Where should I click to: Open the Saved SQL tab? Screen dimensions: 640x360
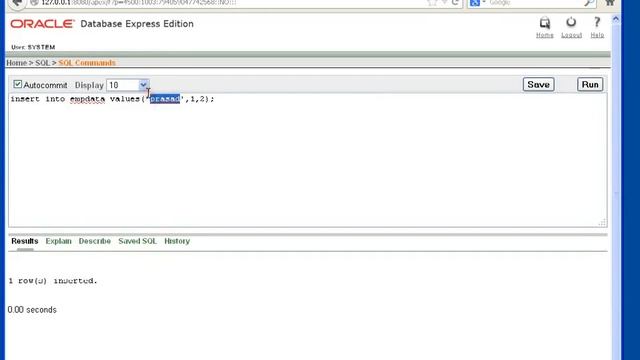pyautogui.click(x=138, y=241)
